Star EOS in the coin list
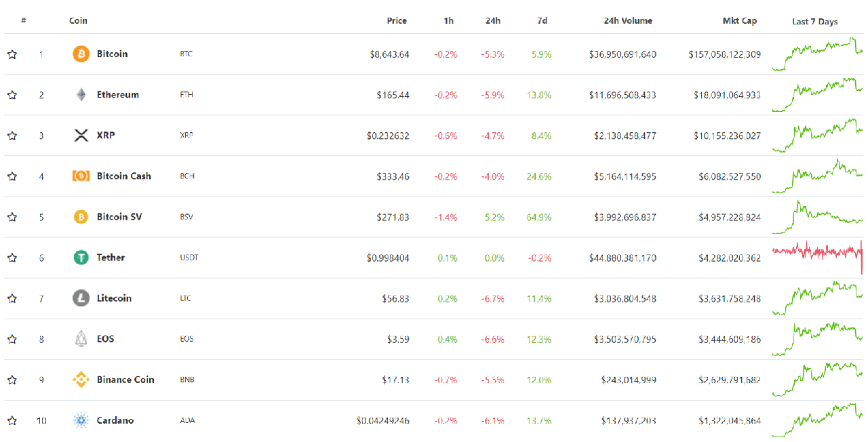Viewport: 868px width, 442px height. tap(12, 339)
